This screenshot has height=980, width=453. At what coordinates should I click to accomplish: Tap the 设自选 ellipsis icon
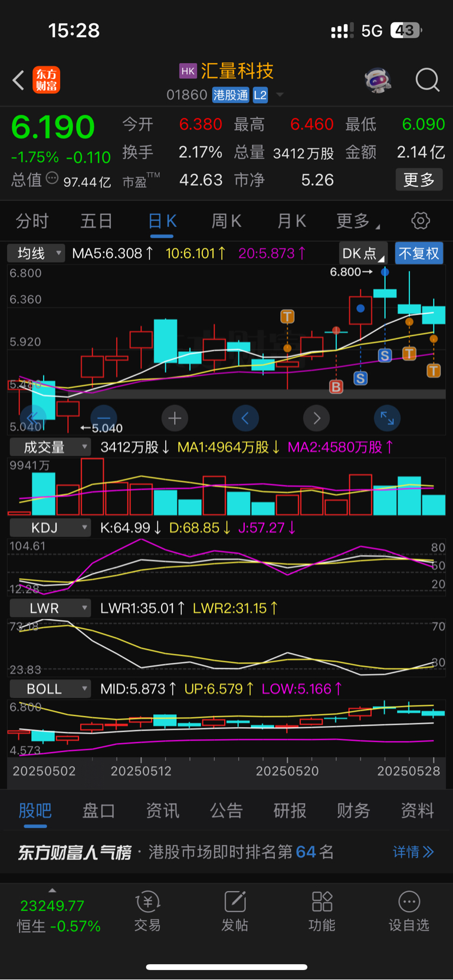409,902
